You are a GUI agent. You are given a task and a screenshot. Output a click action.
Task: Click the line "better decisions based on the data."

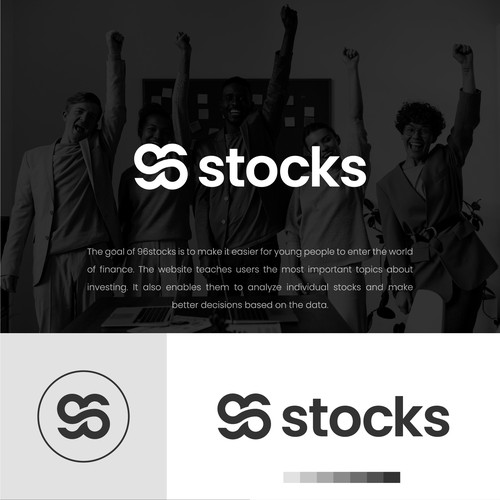point(250,305)
